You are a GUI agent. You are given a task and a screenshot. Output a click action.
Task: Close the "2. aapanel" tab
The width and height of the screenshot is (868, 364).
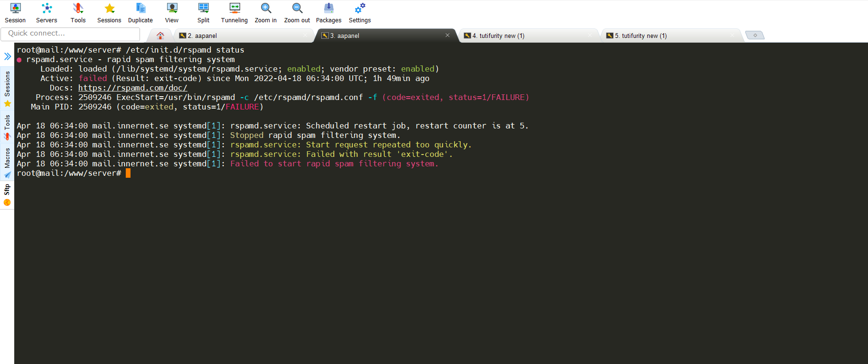pos(305,35)
